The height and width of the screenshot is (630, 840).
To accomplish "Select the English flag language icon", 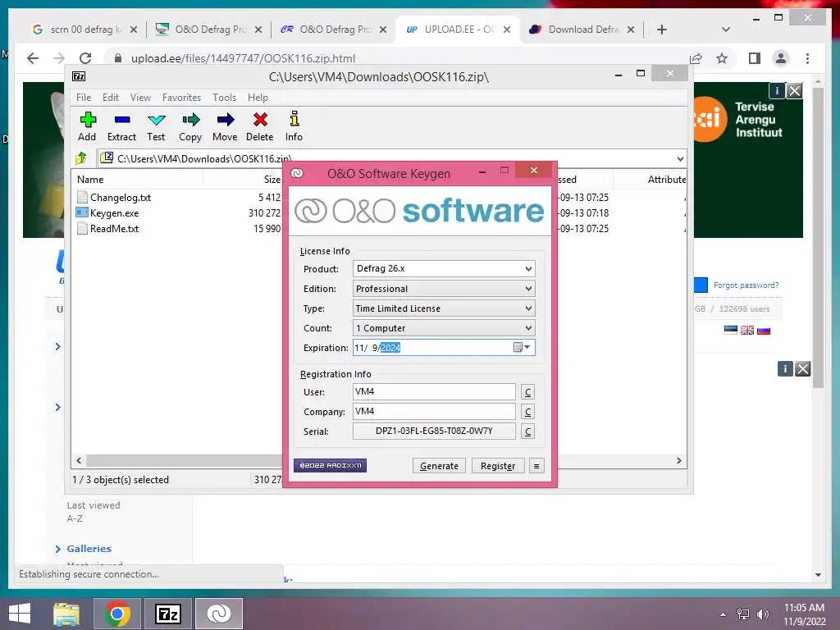I will pyautogui.click(x=747, y=330).
